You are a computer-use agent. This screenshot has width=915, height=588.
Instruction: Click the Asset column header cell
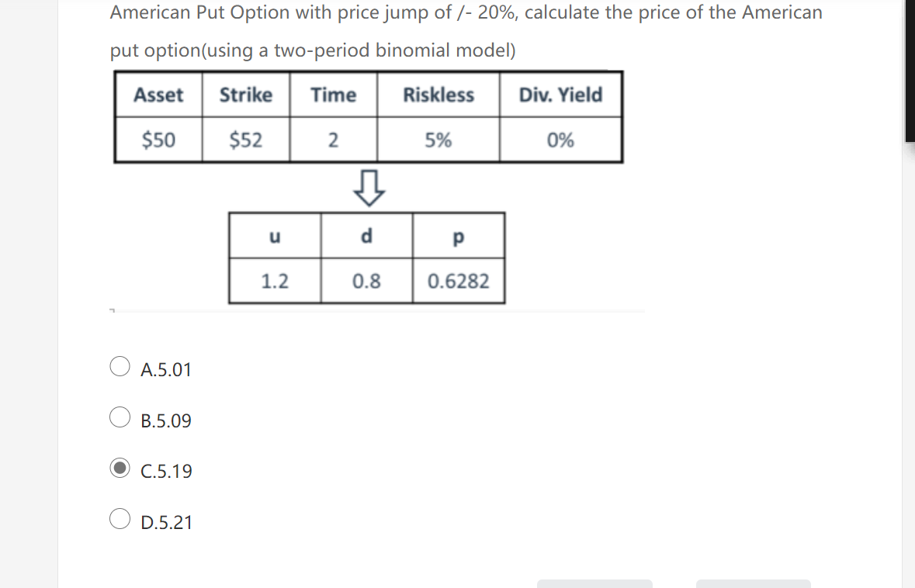tap(158, 95)
